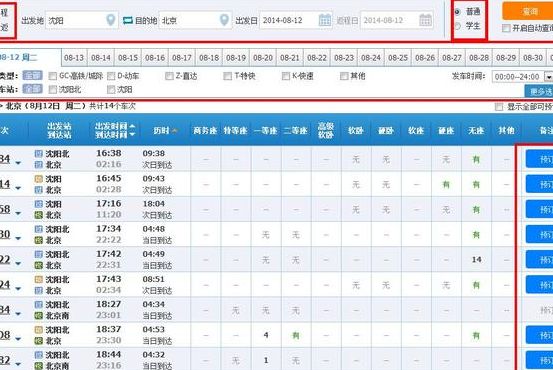Image resolution: width=553 pixels, height=370 pixels.
Task: Open the calendar icon for 出发日
Action: pos(325,20)
